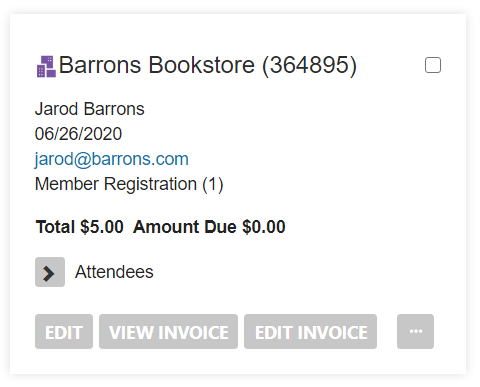
Task: Expand the Attendees section via its label
Action: pyautogui.click(x=114, y=272)
